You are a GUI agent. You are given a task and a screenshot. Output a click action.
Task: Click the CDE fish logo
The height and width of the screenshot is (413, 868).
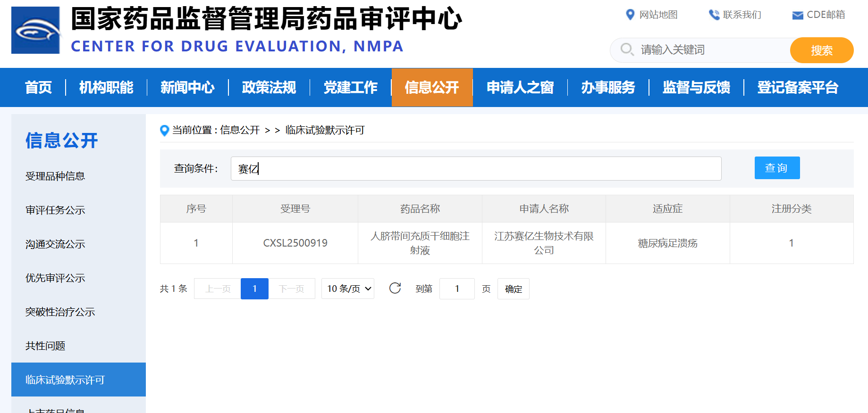tap(36, 30)
